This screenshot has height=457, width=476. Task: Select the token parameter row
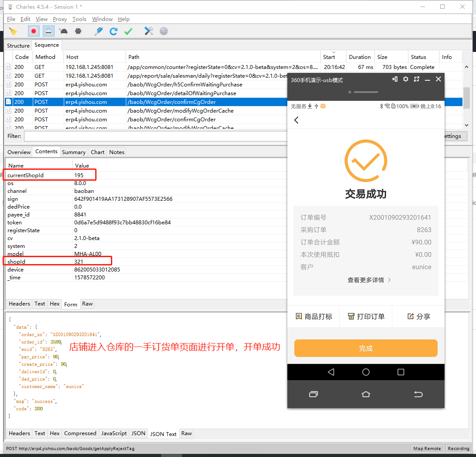point(146,223)
